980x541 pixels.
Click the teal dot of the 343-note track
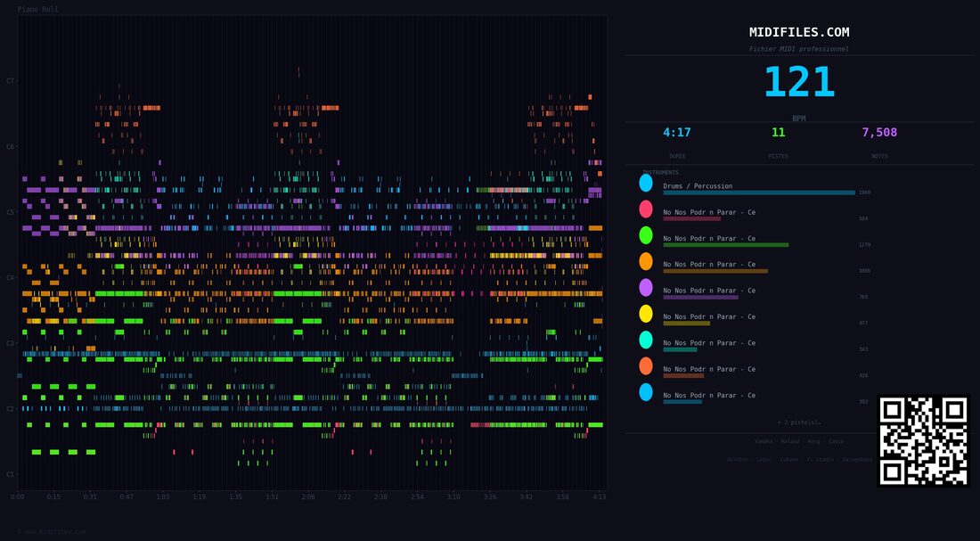tap(646, 340)
